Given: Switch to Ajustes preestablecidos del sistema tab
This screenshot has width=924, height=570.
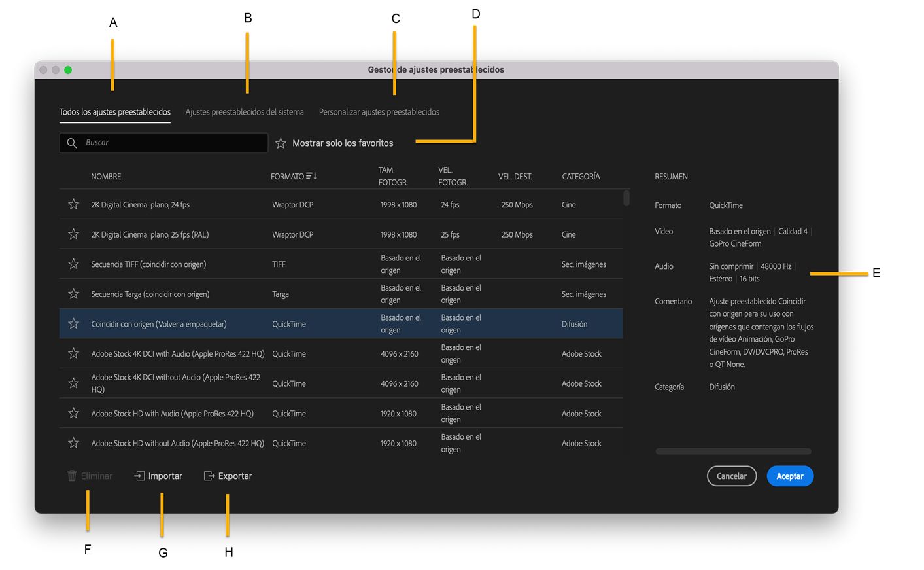Looking at the screenshot, I should 245,112.
